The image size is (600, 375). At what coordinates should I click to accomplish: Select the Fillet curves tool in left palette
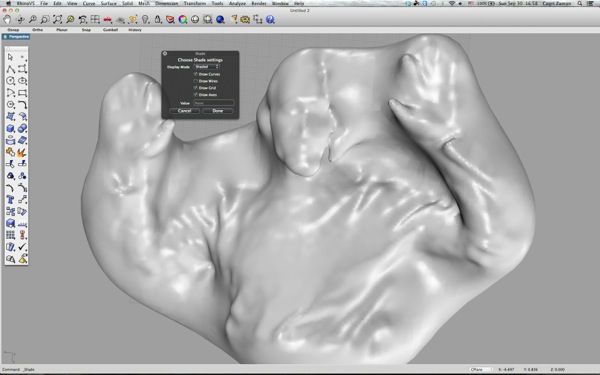23,104
